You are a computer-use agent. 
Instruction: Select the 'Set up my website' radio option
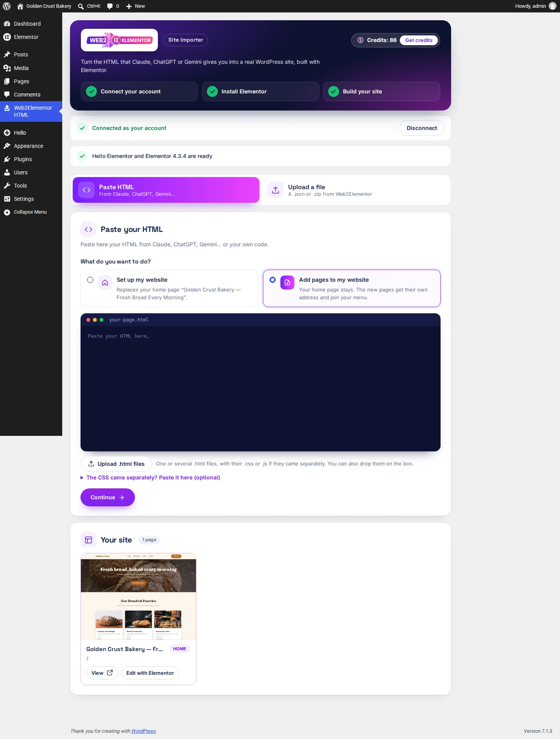coord(90,280)
